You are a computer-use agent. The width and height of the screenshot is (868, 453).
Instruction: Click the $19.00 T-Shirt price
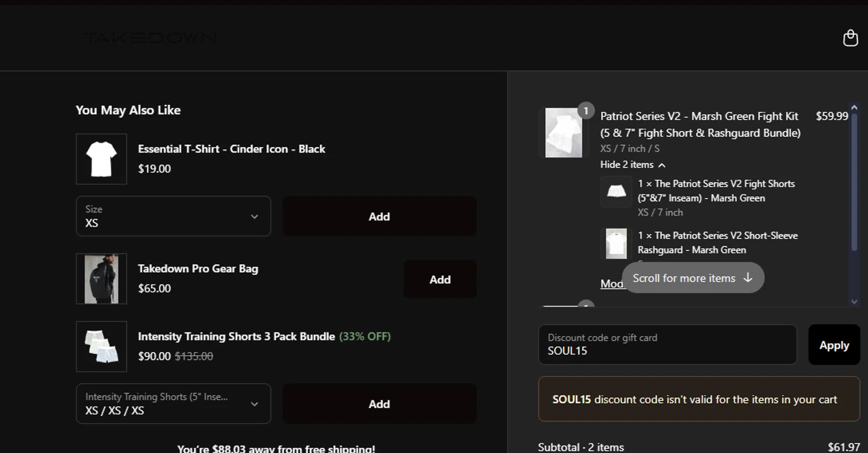point(155,169)
